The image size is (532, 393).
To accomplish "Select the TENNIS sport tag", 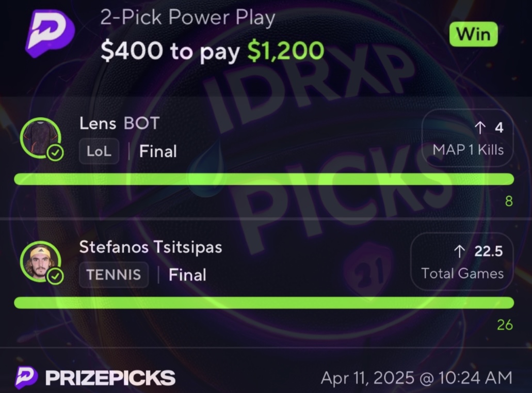I will coord(114,275).
